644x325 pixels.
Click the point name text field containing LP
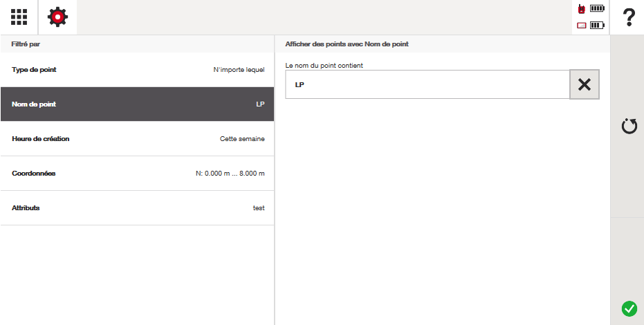(427, 84)
